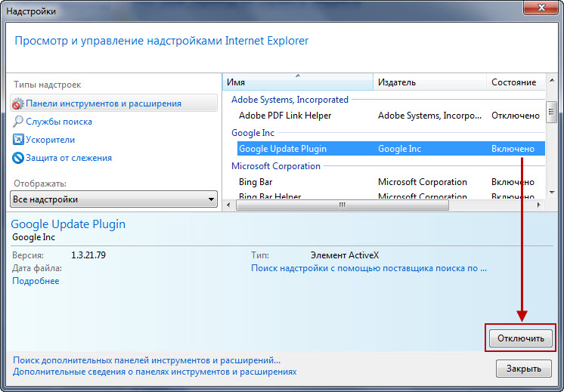The height and width of the screenshot is (392, 564).
Task: Select Панели инструментов и расширения category
Action: coord(113,103)
